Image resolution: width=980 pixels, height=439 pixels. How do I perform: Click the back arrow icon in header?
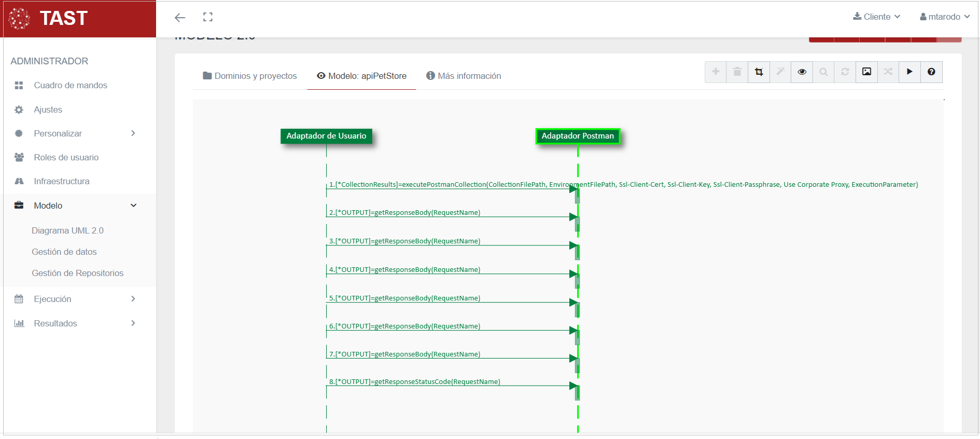pyautogui.click(x=180, y=18)
